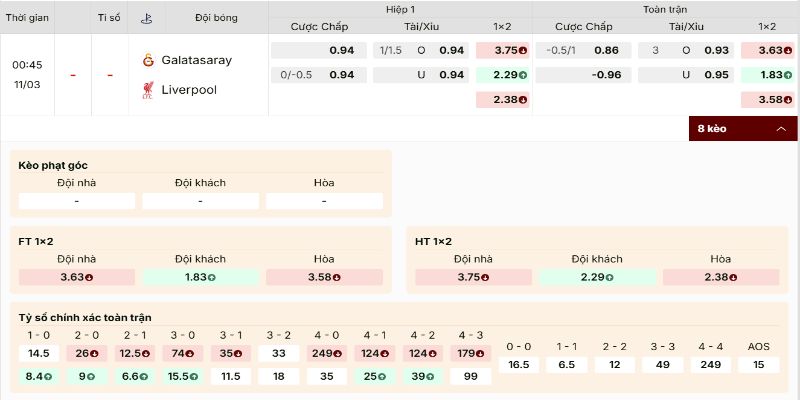Select Đội nhà odds 3.75 in HT 1×2 panel
The width and height of the screenshot is (800, 400).
(473, 277)
